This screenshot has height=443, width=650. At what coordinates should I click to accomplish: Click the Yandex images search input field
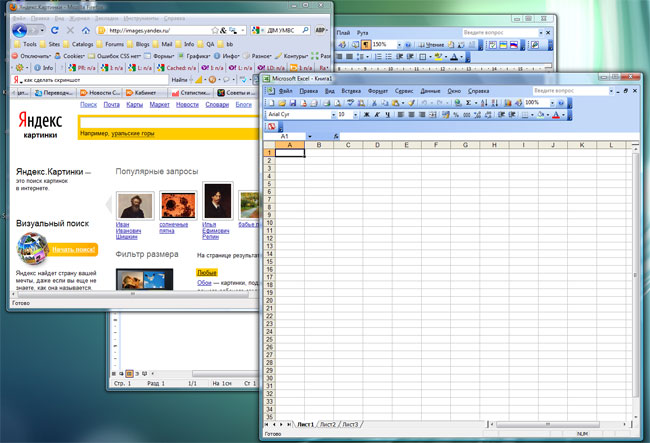(x=170, y=122)
